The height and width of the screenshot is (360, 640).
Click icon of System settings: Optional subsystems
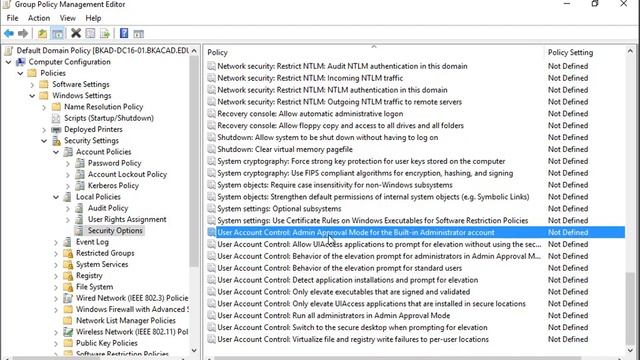(x=211, y=208)
